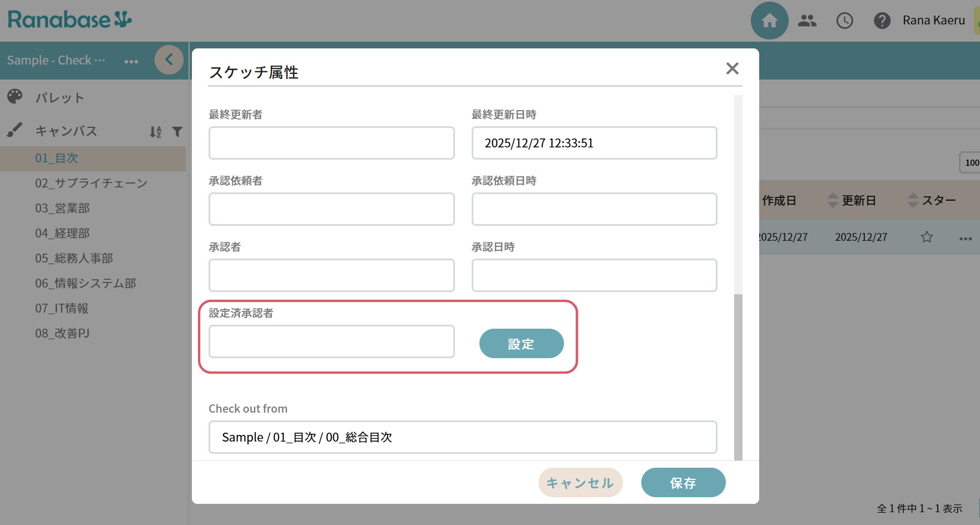Sort by 更新日 column arrows

pos(833,200)
